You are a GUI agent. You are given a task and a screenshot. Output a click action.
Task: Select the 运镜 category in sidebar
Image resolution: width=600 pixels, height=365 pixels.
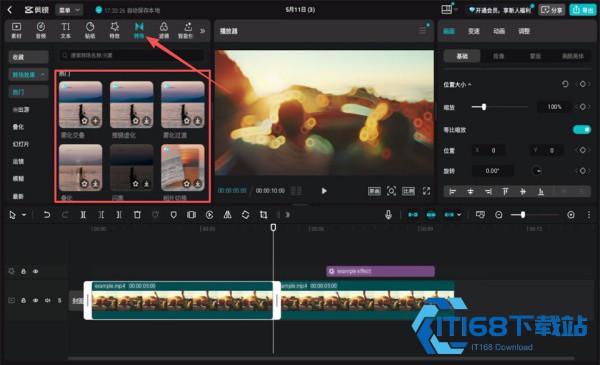(18, 161)
